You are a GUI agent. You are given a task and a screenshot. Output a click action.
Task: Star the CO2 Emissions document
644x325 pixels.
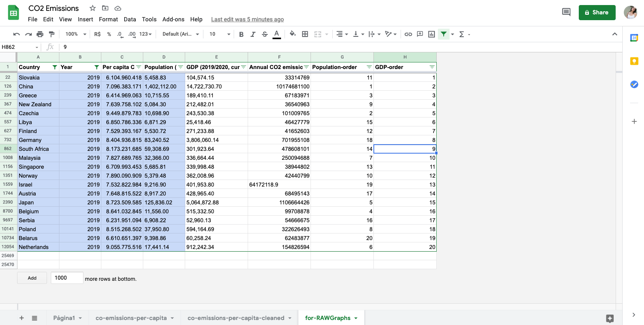click(92, 8)
